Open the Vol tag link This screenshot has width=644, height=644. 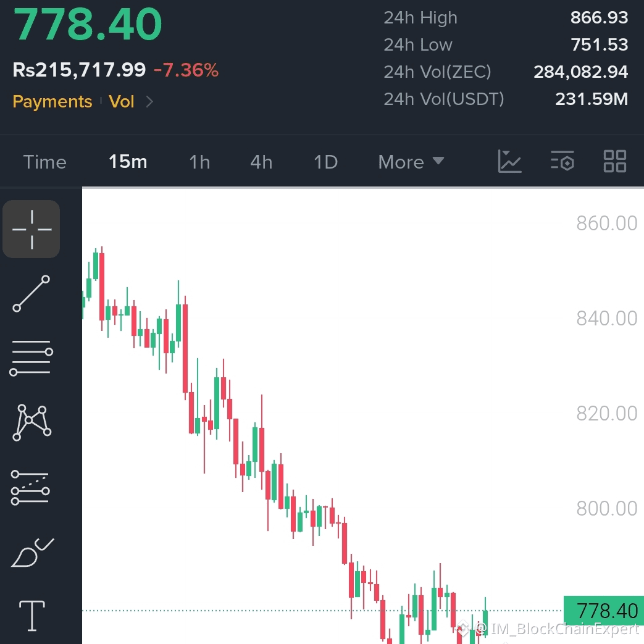click(x=122, y=101)
